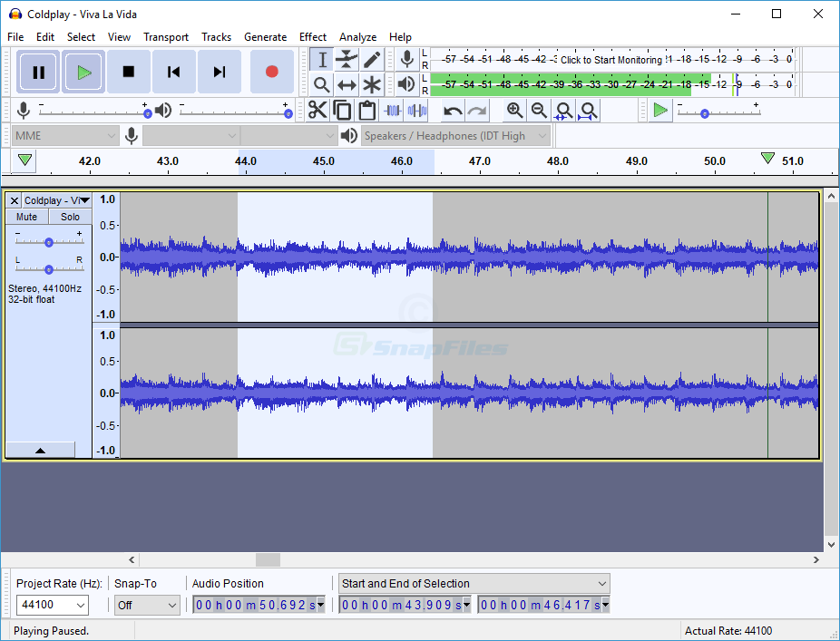Trim audio outside selection

[393, 110]
